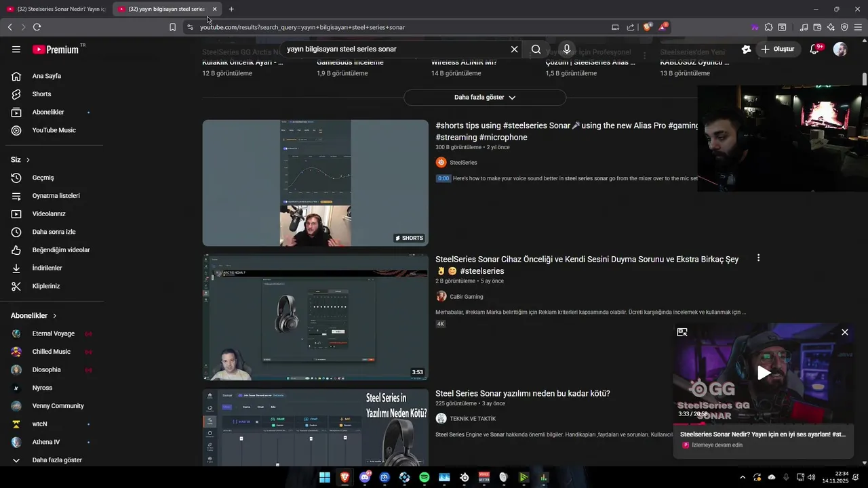Open the Brave main menu
The width and height of the screenshot is (868, 488).
(x=858, y=27)
